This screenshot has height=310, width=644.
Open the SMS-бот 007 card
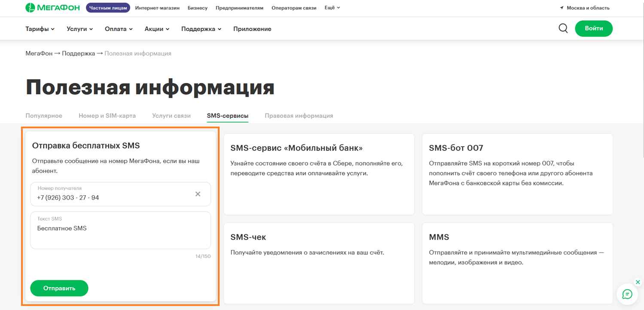click(x=517, y=174)
